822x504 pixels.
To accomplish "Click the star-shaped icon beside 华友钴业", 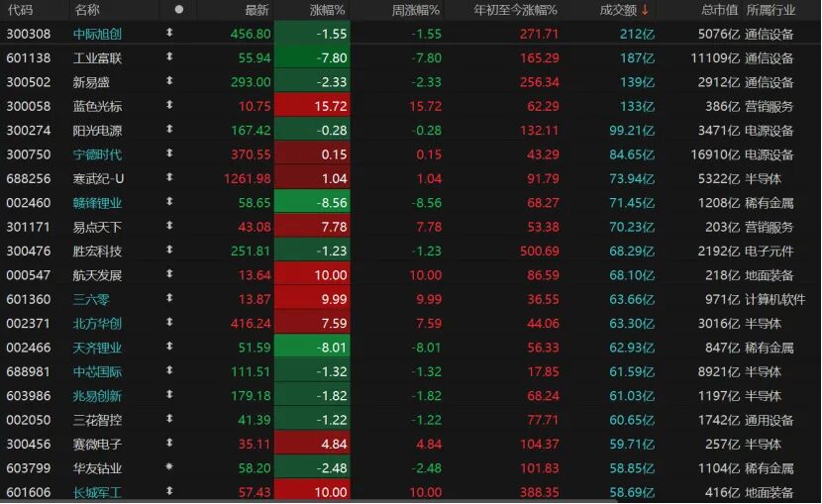I will [168, 467].
